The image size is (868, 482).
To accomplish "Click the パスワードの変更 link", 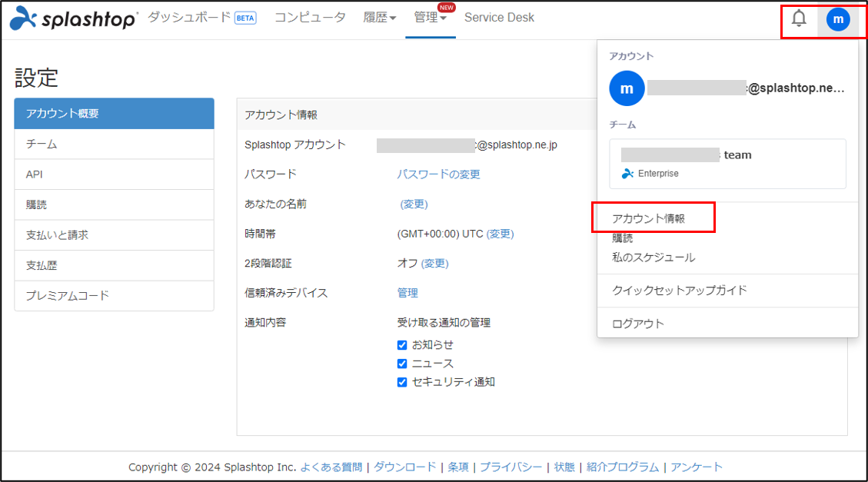I will (x=438, y=175).
